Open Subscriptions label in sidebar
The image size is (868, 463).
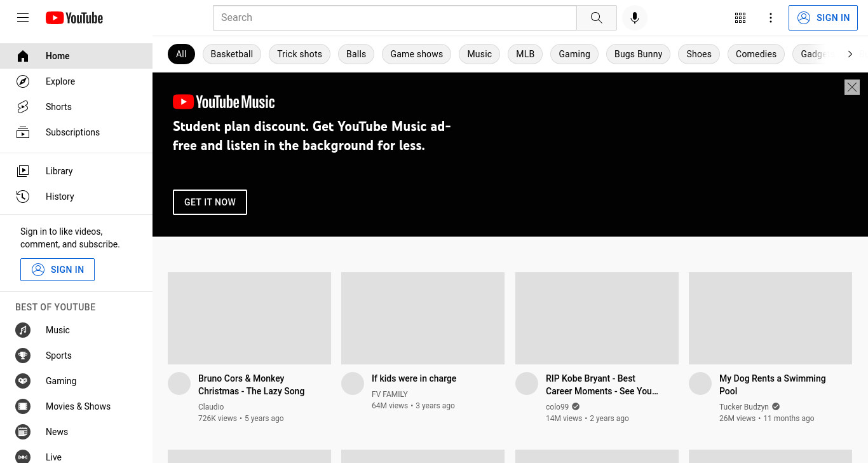[x=72, y=132]
